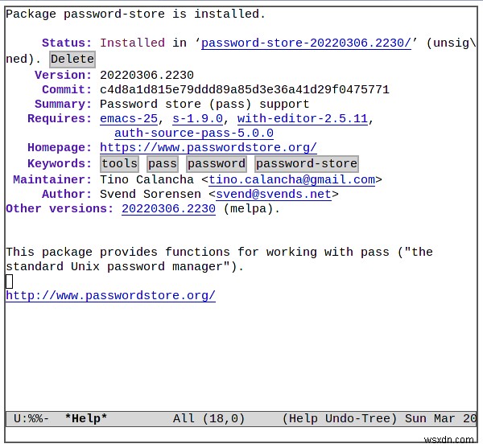Viewport: 483px width, 448px height.
Task: Select the password keyword button
Action: pos(217,164)
